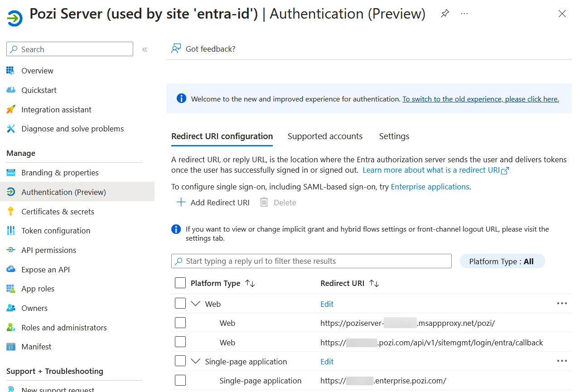
Task: Open the Manifest editor icon
Action: [x=10, y=346]
